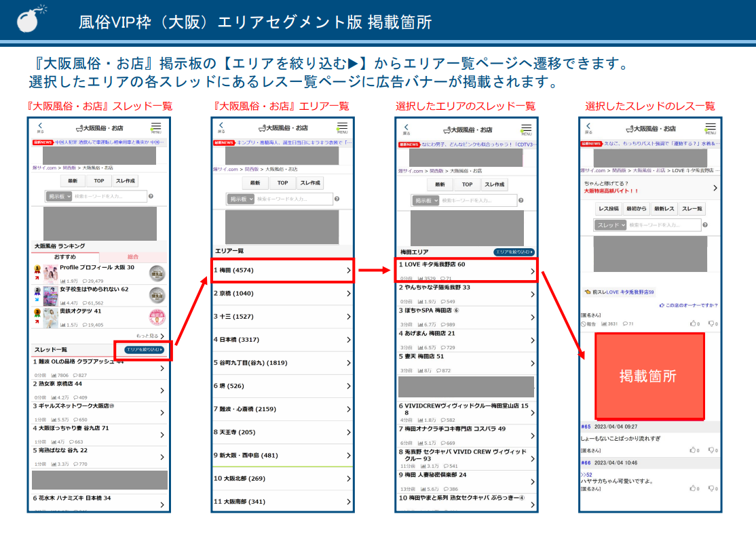This screenshot has width=756, height=533.
Task: Open thread 5 完熟ばなな 谷九 22
Action: point(99,457)
